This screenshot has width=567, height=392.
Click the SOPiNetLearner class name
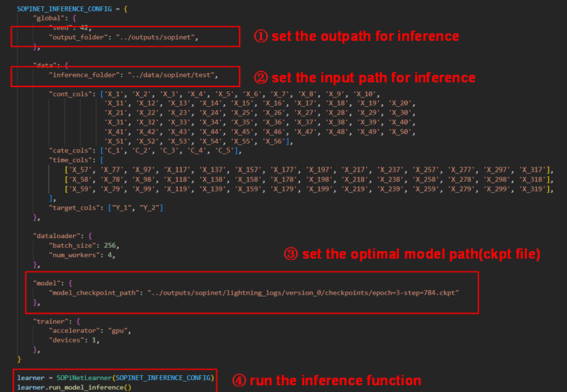click(84, 378)
